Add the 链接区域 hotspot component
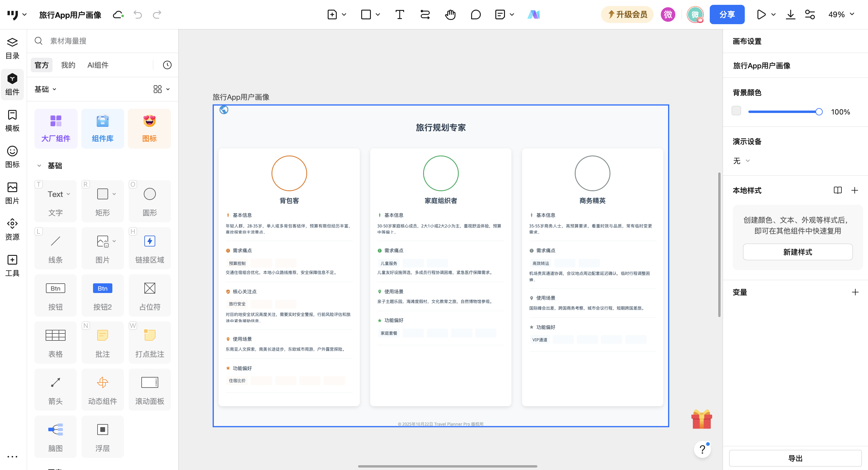 tap(149, 248)
